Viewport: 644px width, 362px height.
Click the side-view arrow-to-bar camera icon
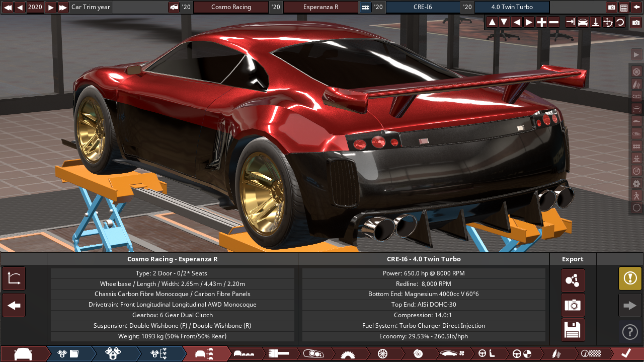pyautogui.click(x=571, y=22)
